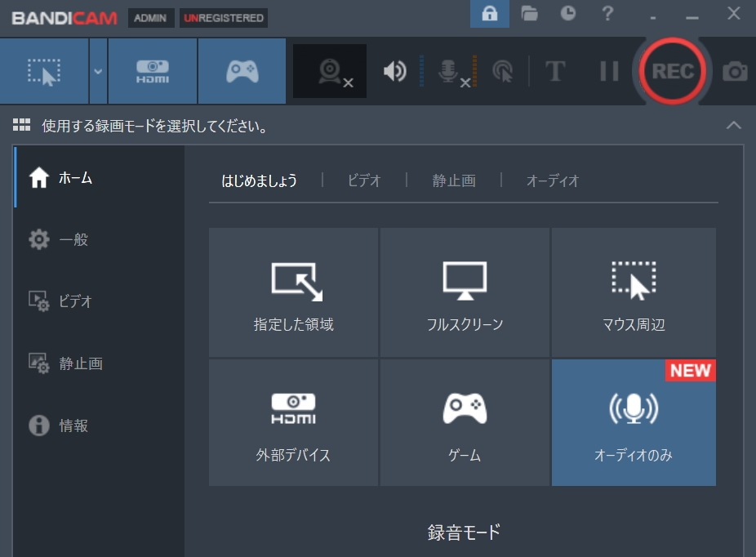Switch to the オーディオ tab
Screen dimensions: 756x557
[552, 180]
